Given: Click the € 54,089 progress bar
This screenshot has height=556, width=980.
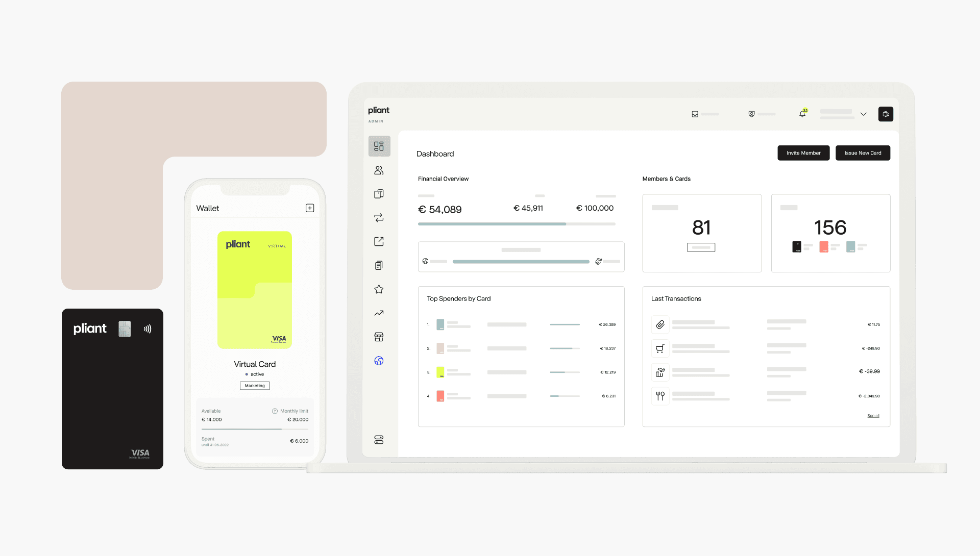Looking at the screenshot, I should pos(517,224).
